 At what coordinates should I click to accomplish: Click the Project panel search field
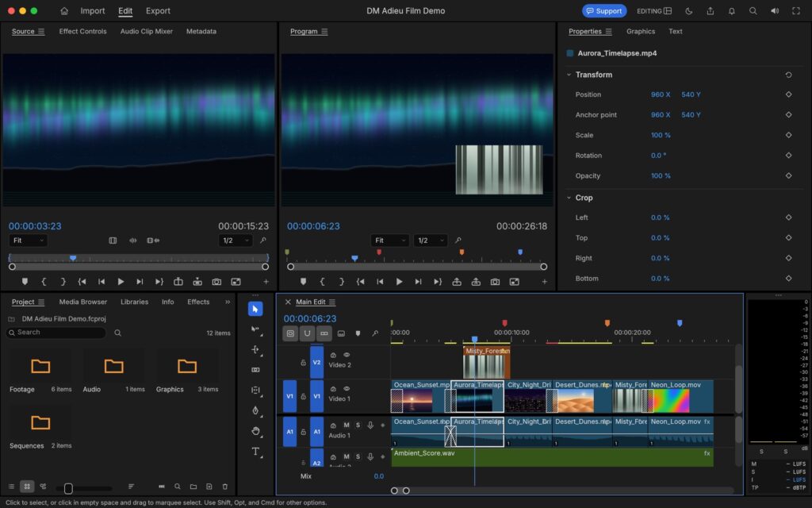(x=56, y=333)
